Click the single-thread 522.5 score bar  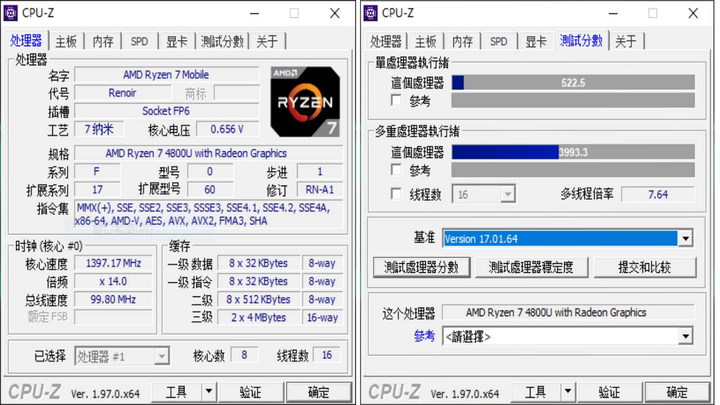pos(573,83)
